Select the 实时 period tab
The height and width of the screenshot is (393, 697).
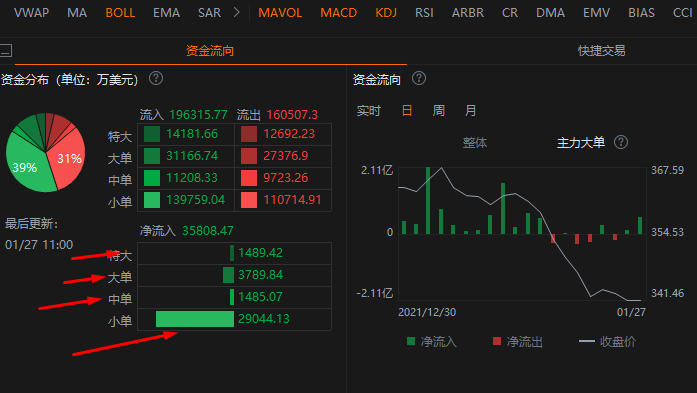coord(369,110)
